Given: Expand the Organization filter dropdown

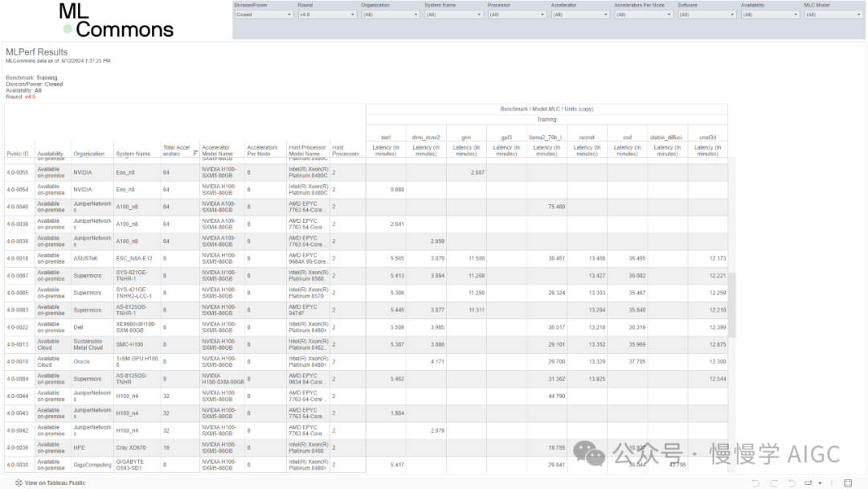Looking at the screenshot, I should 390,14.
